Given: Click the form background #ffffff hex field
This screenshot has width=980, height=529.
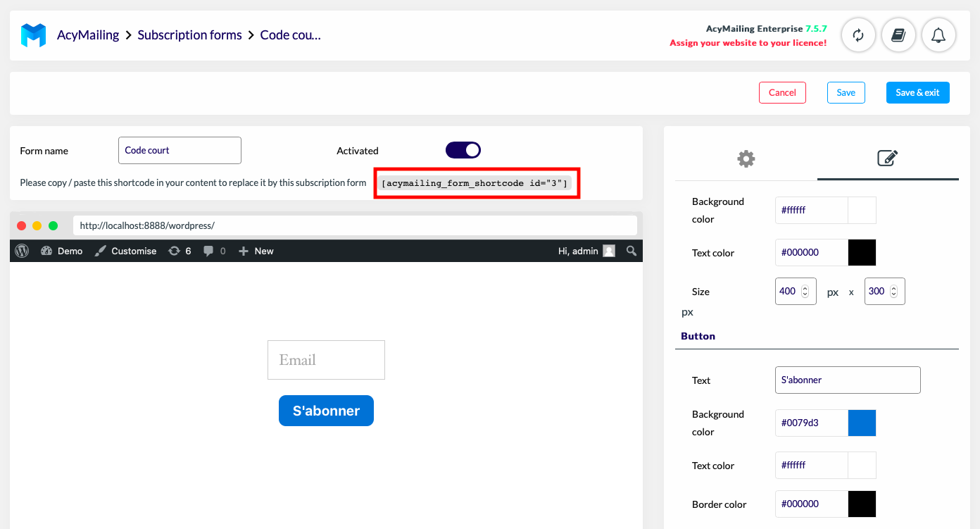Looking at the screenshot, I should click(x=812, y=210).
